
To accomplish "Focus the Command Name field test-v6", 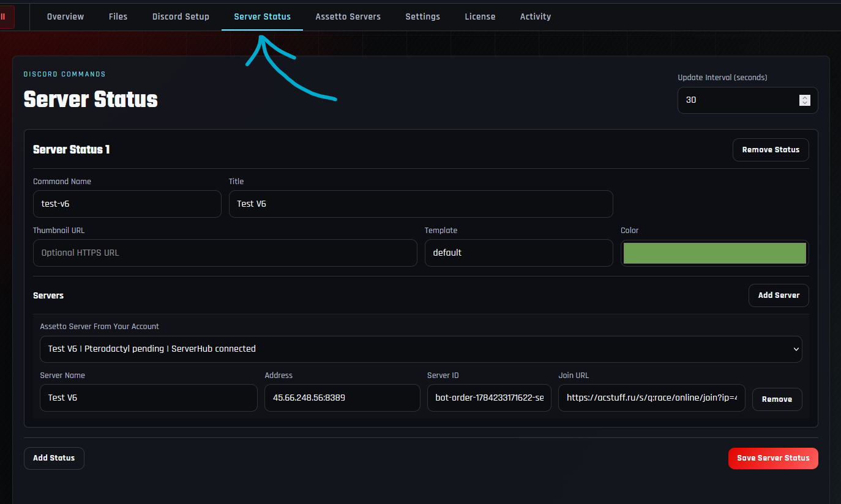I will coord(127,204).
